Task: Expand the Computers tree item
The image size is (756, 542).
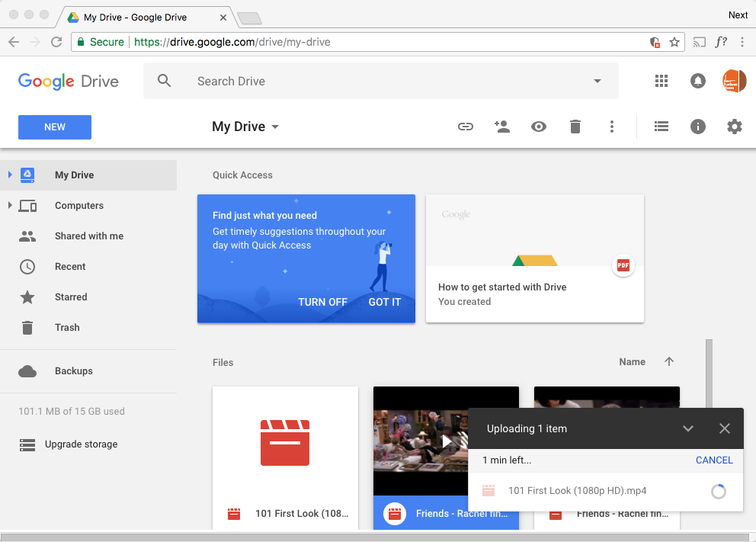Action: point(10,206)
